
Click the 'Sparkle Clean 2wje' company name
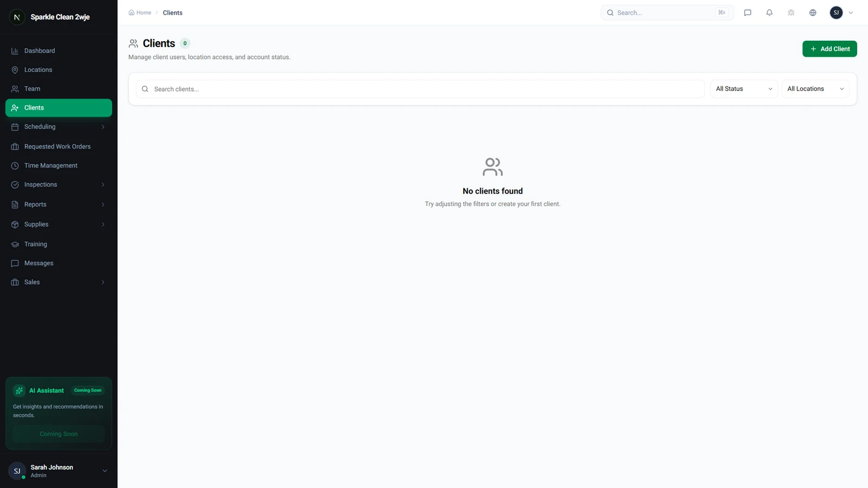point(60,17)
